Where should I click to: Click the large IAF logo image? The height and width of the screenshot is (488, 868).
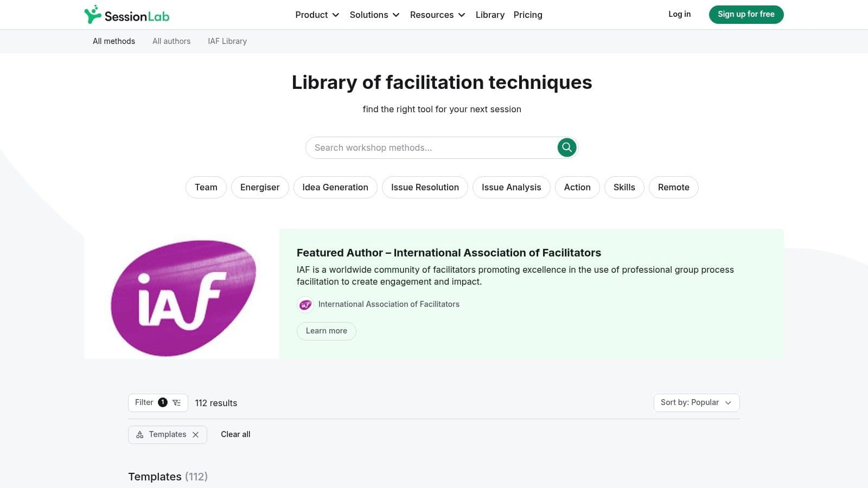(182, 298)
